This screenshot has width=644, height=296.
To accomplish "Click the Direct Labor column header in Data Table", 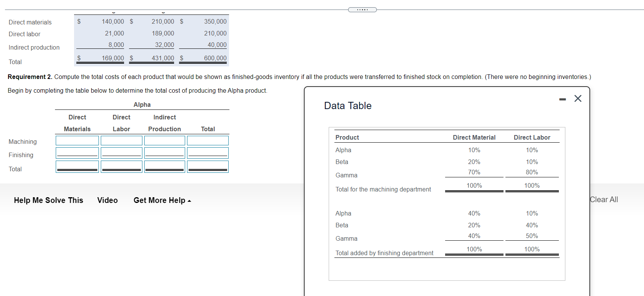I will (x=532, y=138).
